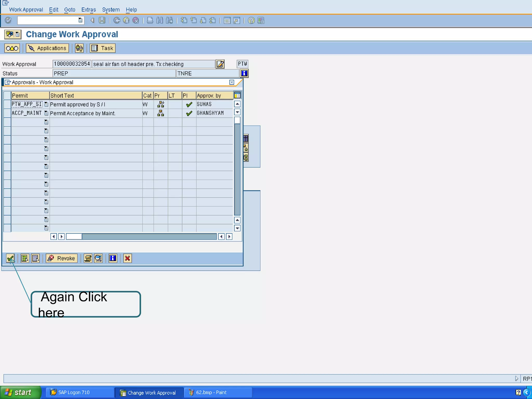
Task: Open the command field history dropdown
Action: (80, 20)
